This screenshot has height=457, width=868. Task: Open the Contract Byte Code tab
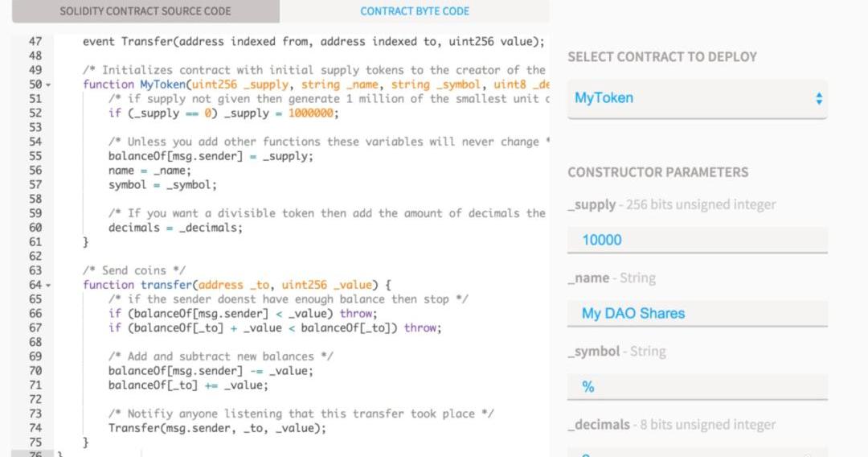click(x=415, y=11)
